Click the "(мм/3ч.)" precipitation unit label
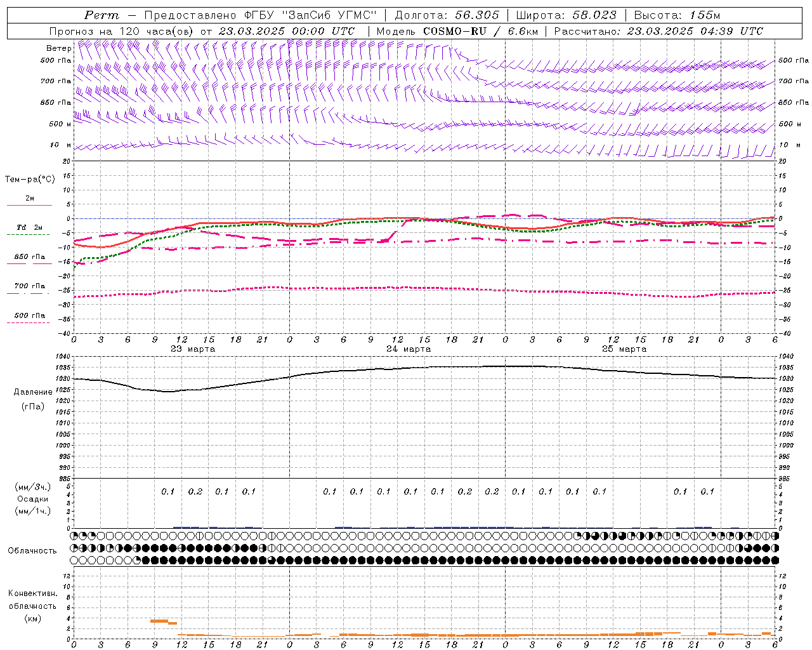The height and width of the screenshot is (650, 812). point(33,487)
